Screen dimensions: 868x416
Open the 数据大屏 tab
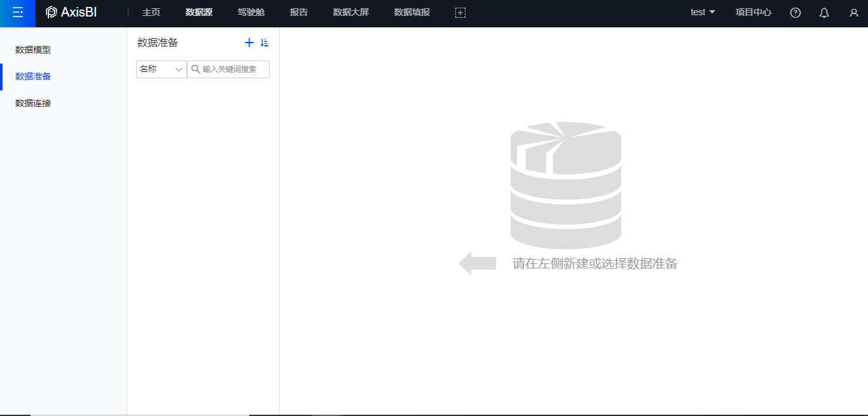[x=351, y=13]
